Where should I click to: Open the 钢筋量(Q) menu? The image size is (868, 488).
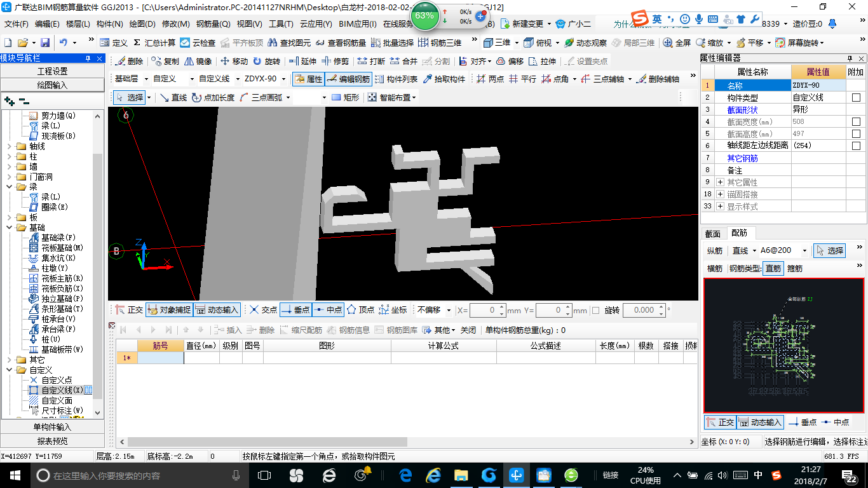click(213, 24)
